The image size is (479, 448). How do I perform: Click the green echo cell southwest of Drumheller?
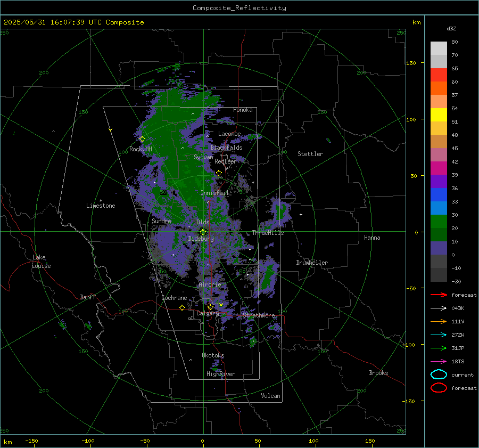(268, 277)
